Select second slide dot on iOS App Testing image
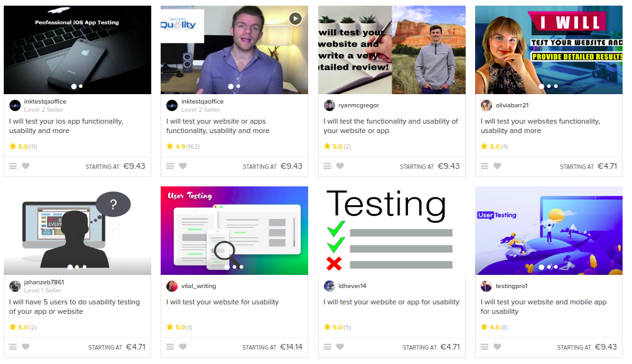The image size is (632, 364). pyautogui.click(x=81, y=86)
